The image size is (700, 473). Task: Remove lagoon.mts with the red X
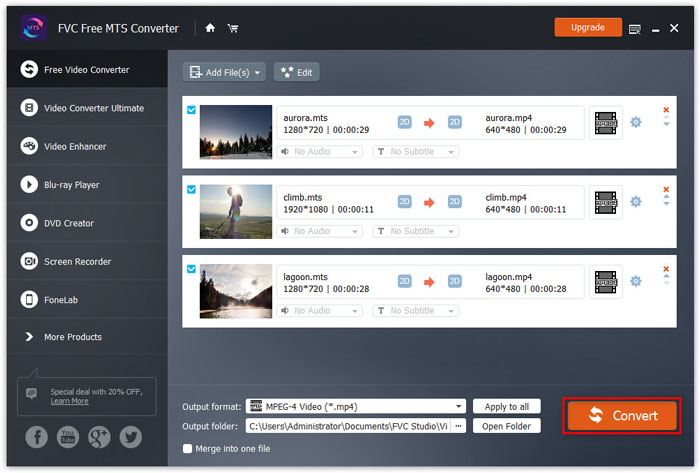[x=666, y=269]
